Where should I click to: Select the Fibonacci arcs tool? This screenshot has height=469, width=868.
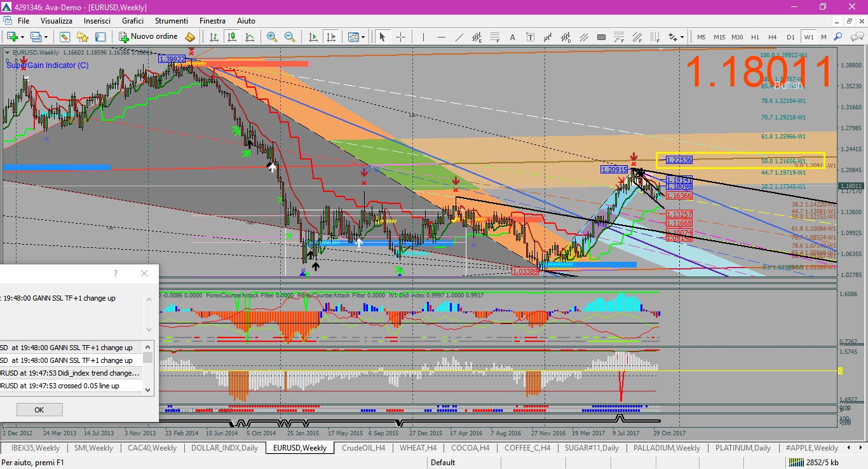coord(618,37)
